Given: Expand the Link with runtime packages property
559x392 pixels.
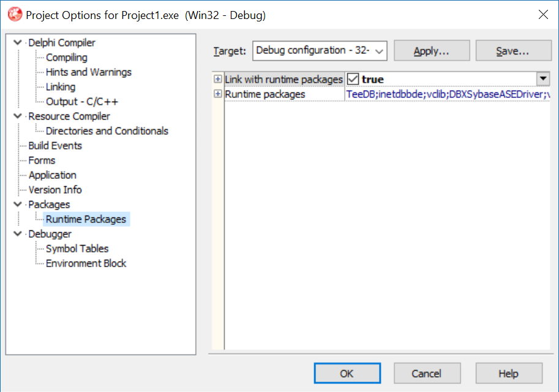Looking at the screenshot, I should tap(218, 79).
